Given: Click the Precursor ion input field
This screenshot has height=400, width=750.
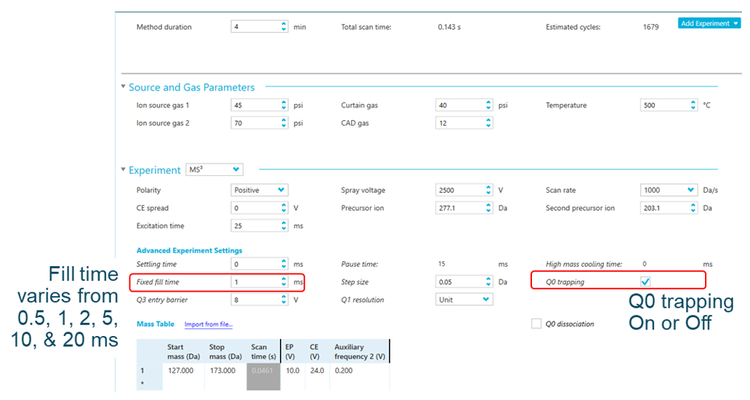Looking at the screenshot, I should click(458, 208).
